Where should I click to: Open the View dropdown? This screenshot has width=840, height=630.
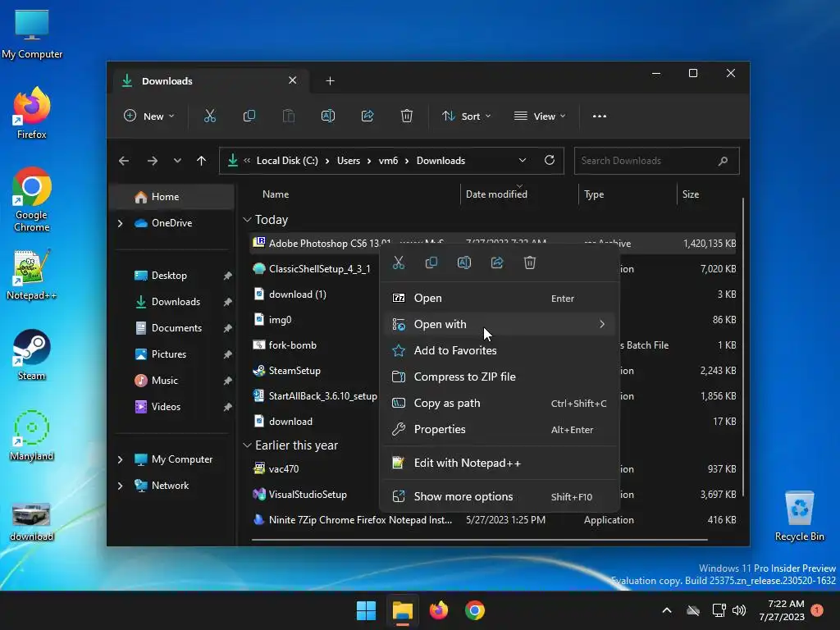(540, 116)
